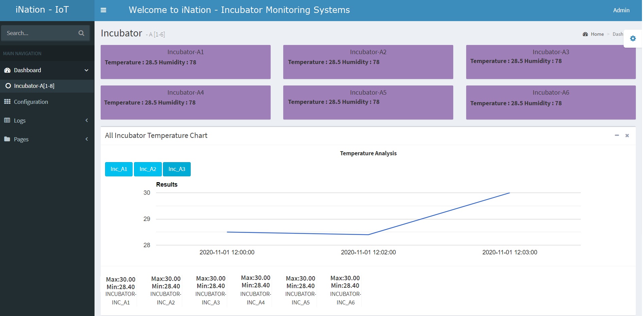The height and width of the screenshot is (316, 644).
Task: Focus the sidebar Search field
Action: click(39, 33)
